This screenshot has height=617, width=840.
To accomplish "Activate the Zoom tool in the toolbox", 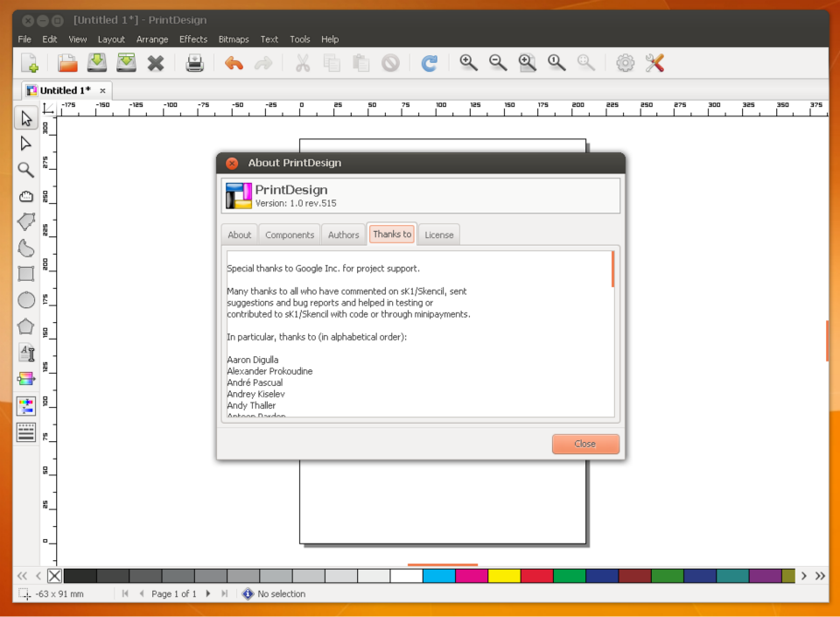I will pyautogui.click(x=25, y=170).
